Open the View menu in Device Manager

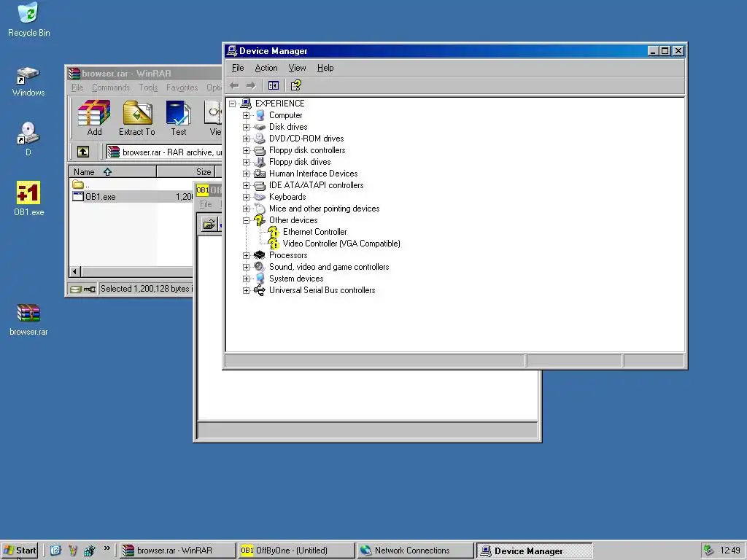pos(298,68)
